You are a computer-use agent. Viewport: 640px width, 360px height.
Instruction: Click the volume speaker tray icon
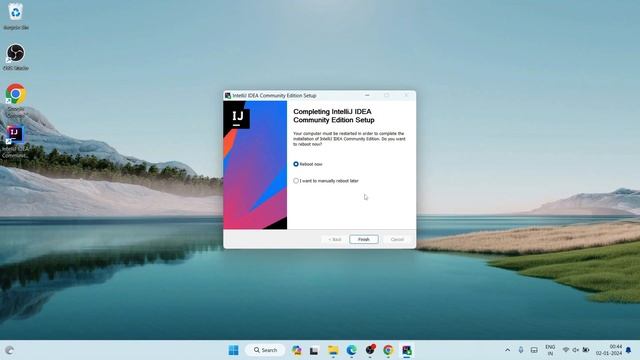click(576, 350)
